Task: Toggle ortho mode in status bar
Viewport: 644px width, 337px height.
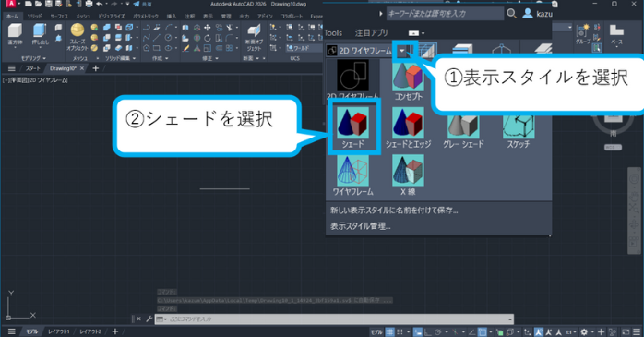Action: tap(427, 331)
